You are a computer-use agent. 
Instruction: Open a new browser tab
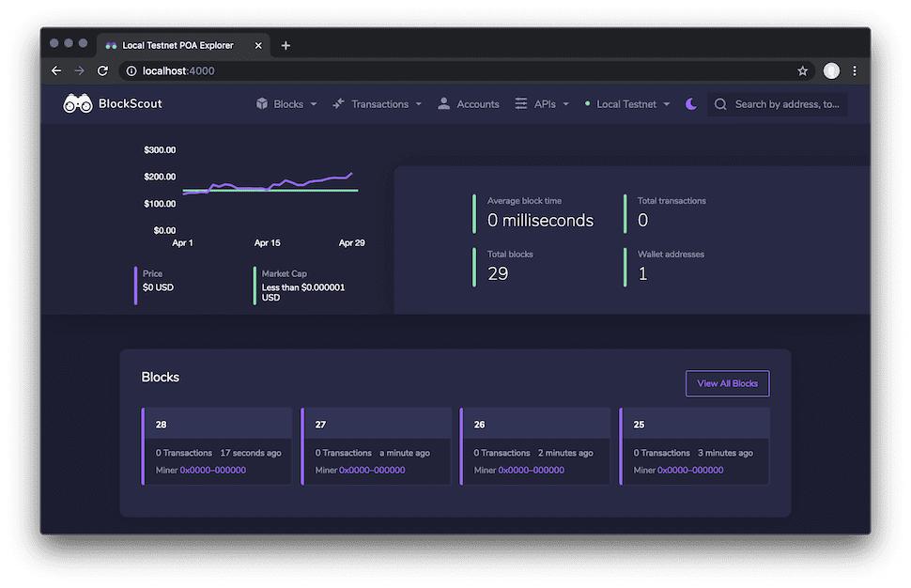286,45
